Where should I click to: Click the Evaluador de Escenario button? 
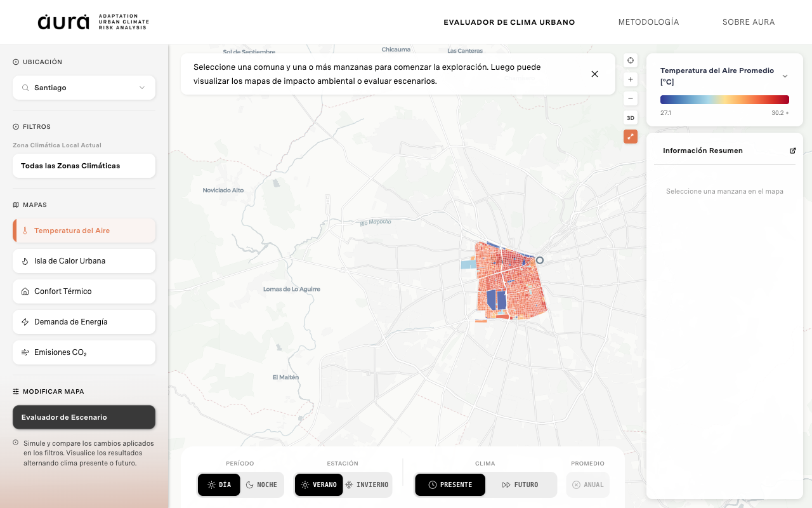coord(84,417)
